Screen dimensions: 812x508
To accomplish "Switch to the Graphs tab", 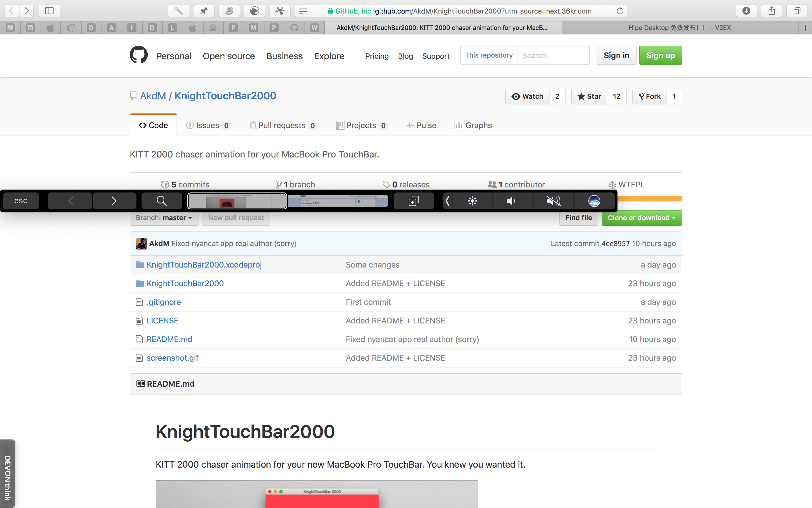I will pyautogui.click(x=473, y=125).
